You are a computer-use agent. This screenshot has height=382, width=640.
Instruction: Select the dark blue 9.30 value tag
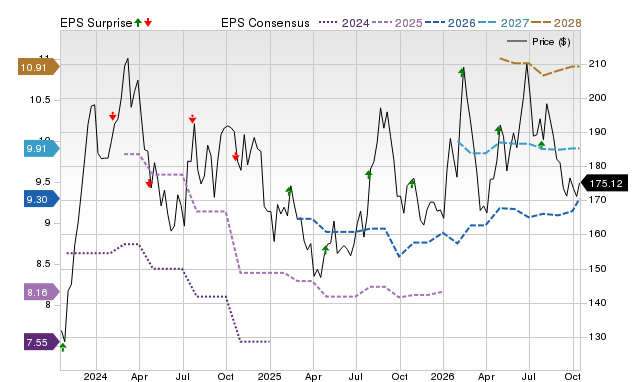[41, 199]
